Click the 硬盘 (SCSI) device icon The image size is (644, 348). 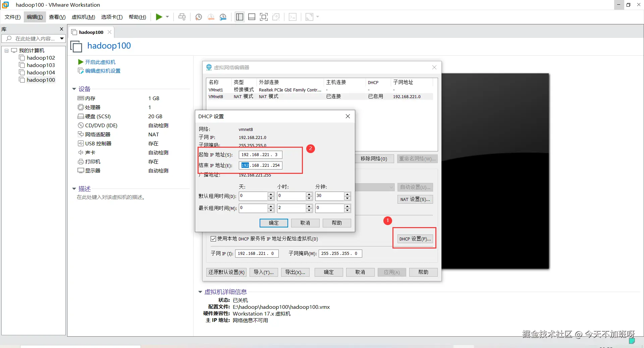pyautogui.click(x=81, y=116)
